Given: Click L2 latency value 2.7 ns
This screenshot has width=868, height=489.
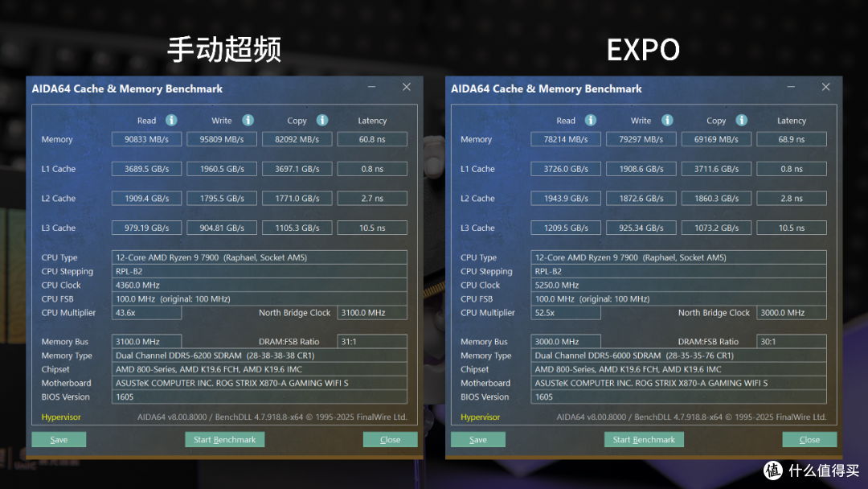Looking at the screenshot, I should pyautogui.click(x=372, y=198).
